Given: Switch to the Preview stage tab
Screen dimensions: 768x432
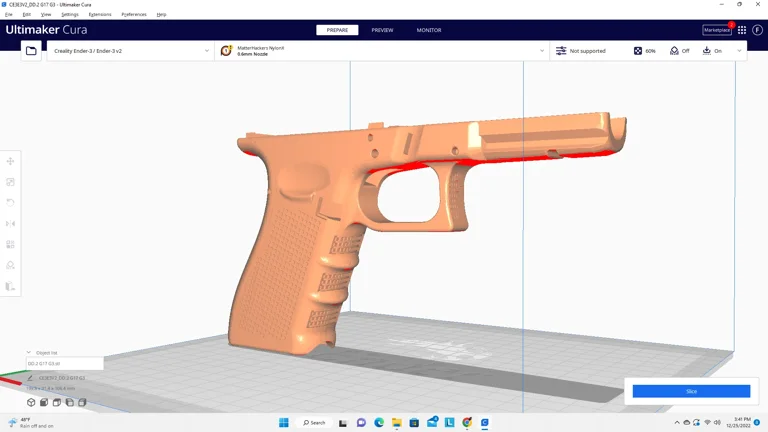Looking at the screenshot, I should [382, 30].
